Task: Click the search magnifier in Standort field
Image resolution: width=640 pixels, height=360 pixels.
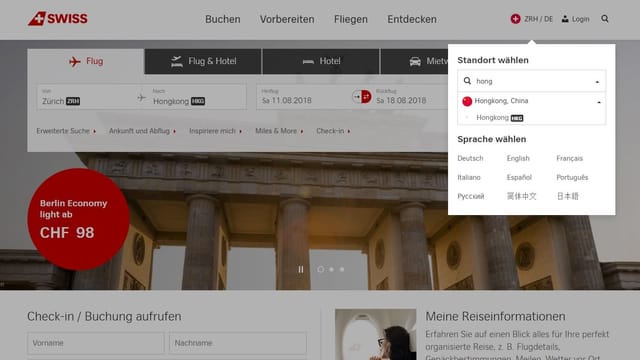Action: pos(467,81)
